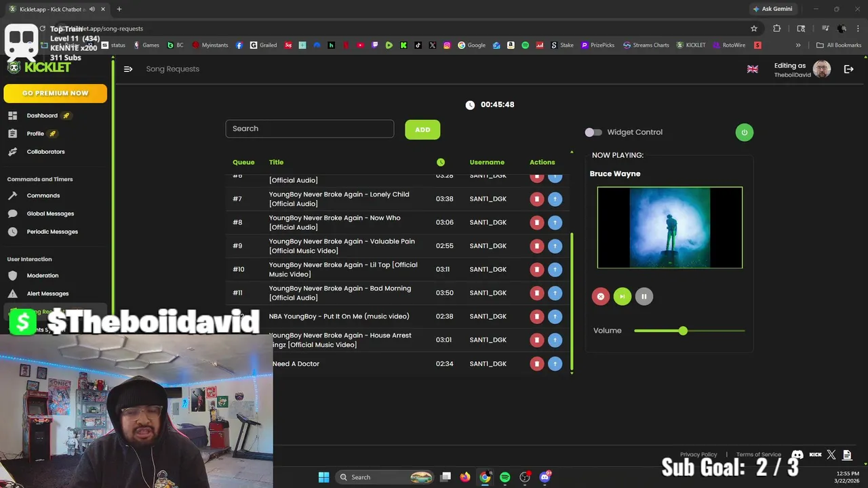Move Need A Doctor up in queue
Viewport: 868px width, 488px height.
tap(555, 363)
